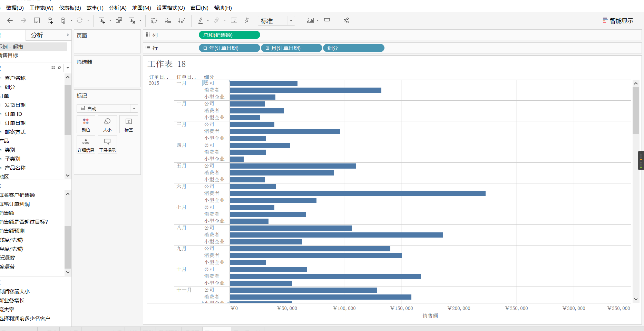644x331 pixels.
Task: Run the refresh update icon
Action: pos(80,21)
